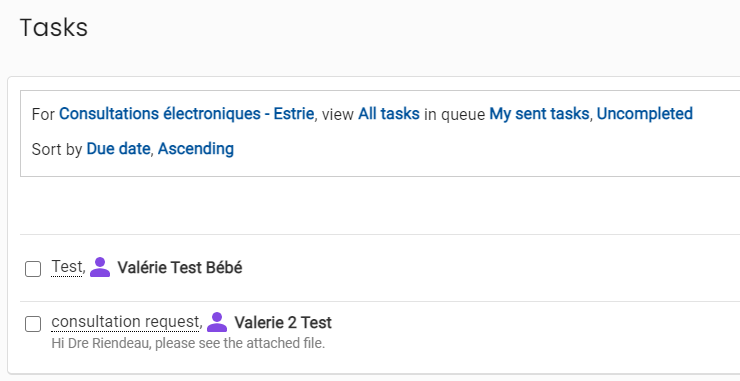Click the 'in queue' text in the filter bar

click(x=454, y=114)
